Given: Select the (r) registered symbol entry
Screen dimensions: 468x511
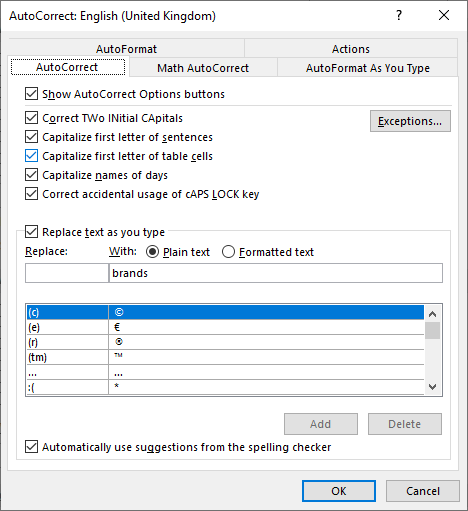Looking at the screenshot, I should 225,342.
